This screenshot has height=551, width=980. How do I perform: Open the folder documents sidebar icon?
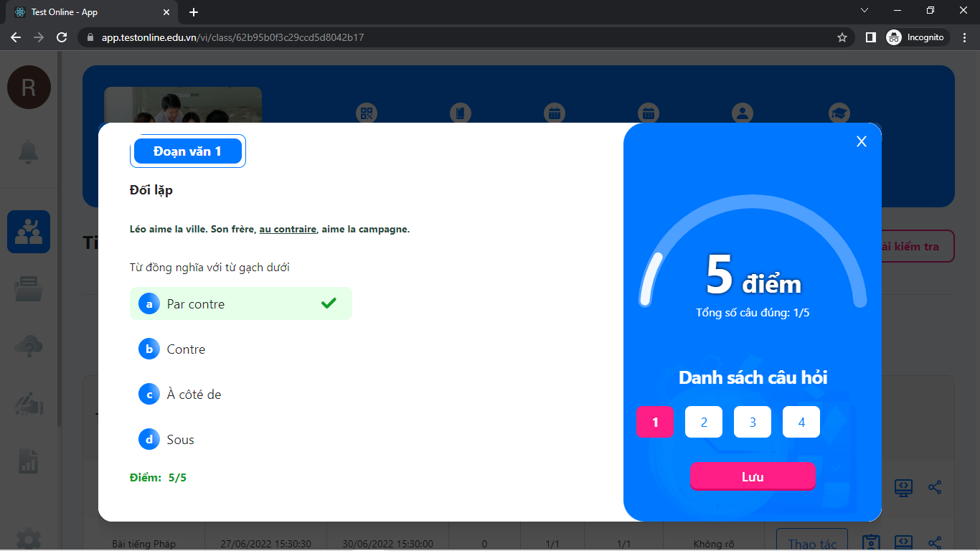pyautogui.click(x=29, y=289)
